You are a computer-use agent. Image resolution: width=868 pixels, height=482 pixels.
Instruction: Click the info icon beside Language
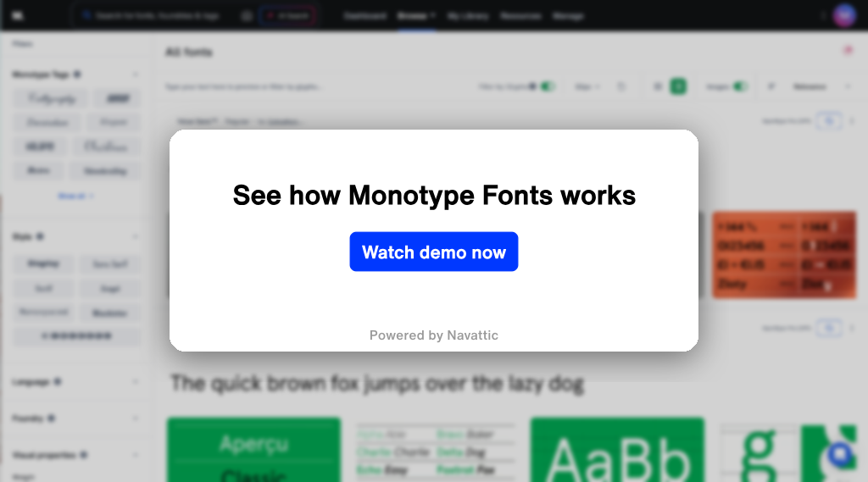(58, 382)
